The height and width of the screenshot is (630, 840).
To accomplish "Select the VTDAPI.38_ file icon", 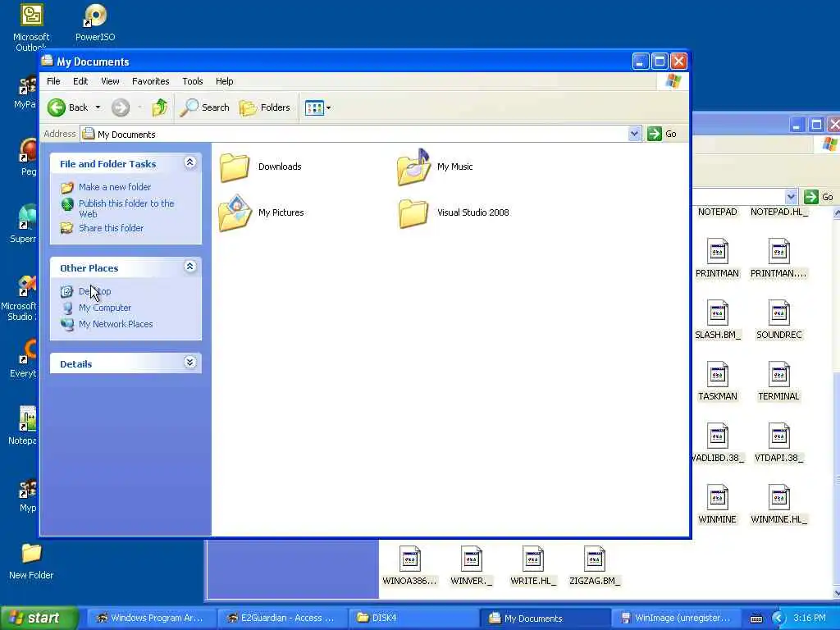I will (778, 436).
